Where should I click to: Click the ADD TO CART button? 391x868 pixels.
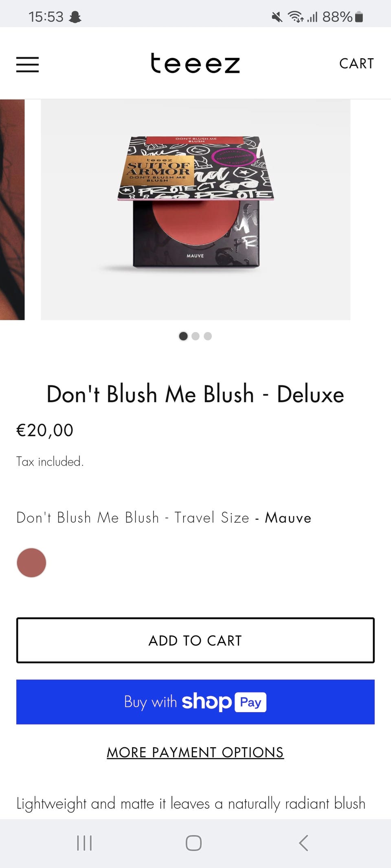pos(195,641)
